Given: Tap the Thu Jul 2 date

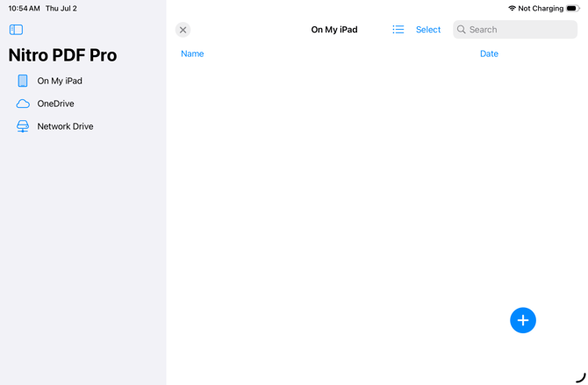Looking at the screenshot, I should tap(61, 8).
